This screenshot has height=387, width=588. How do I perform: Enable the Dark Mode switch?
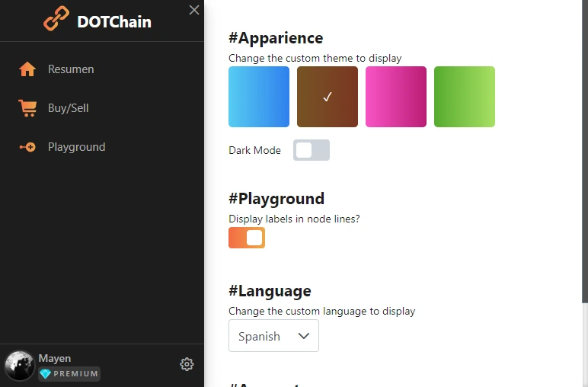(x=312, y=150)
